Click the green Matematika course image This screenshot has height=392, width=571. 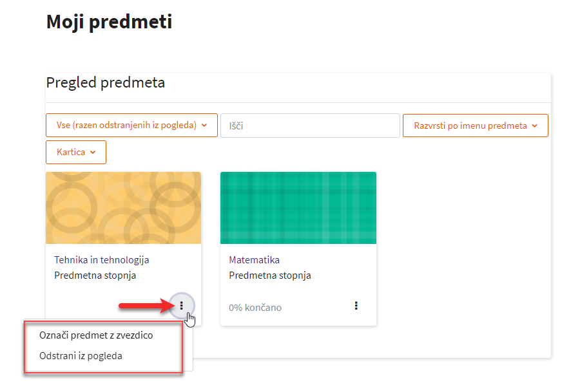298,208
